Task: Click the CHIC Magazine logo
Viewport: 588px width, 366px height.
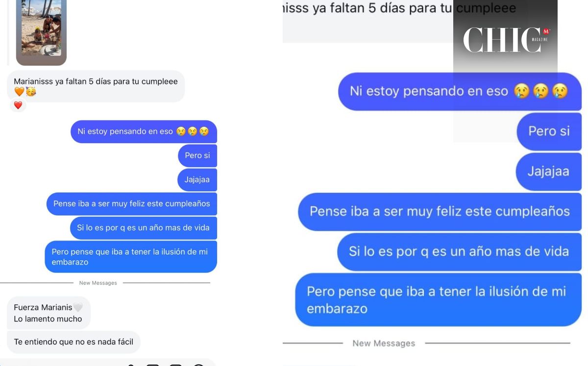Action: click(505, 40)
